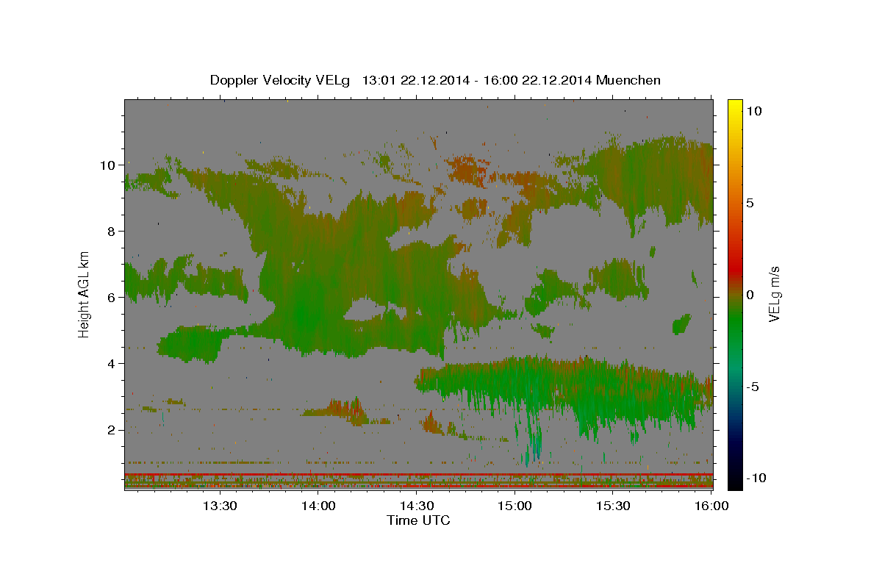Click the 13:30 time tick label
This screenshot has height=588, width=882.
[220, 506]
